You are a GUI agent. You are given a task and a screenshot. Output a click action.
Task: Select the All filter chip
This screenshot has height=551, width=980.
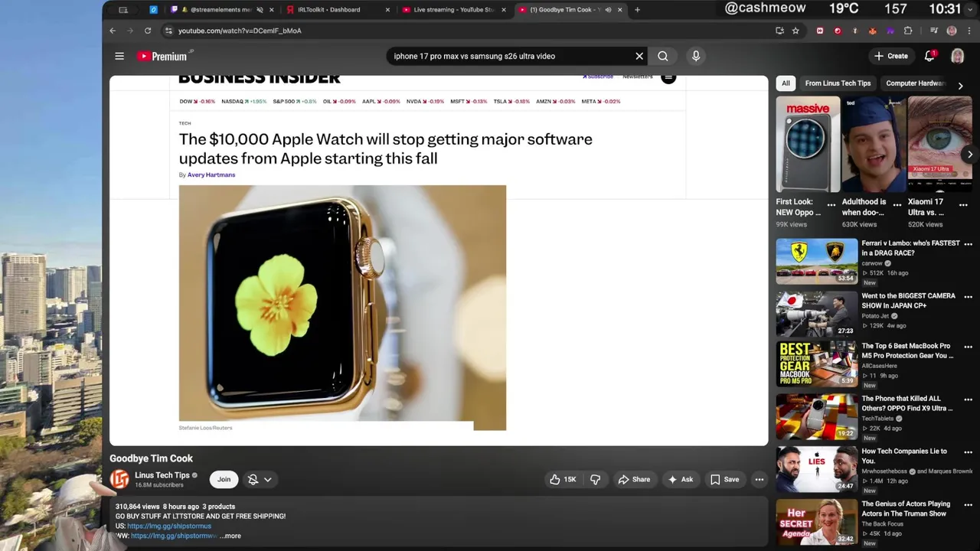click(x=786, y=83)
